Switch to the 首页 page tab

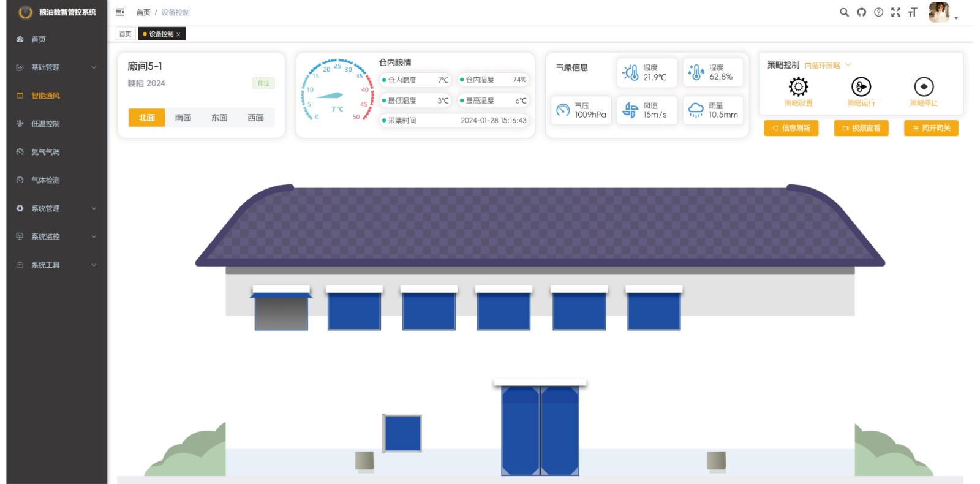(x=125, y=34)
